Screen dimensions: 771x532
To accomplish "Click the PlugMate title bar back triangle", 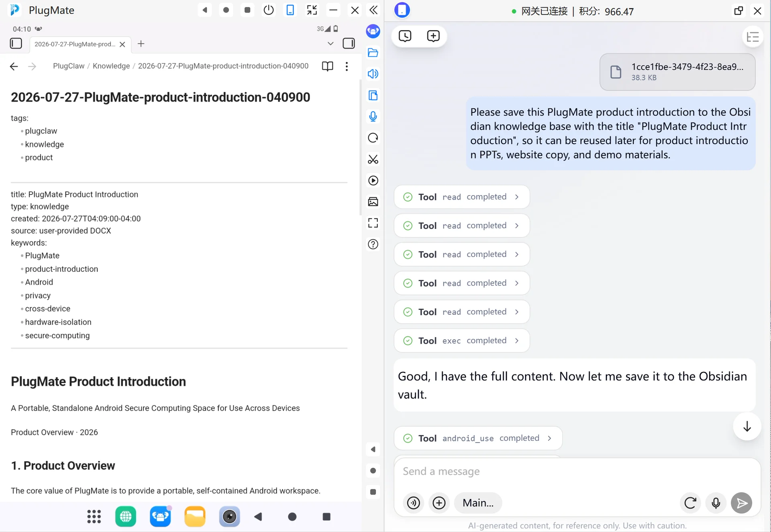I will pos(205,10).
